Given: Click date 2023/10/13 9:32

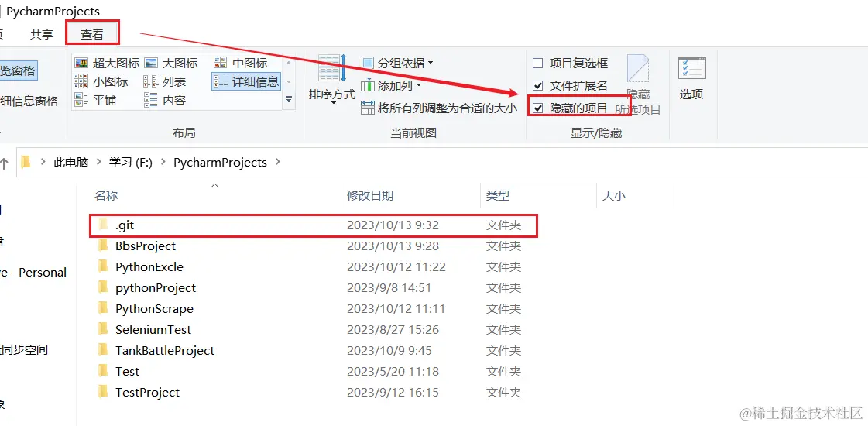Looking at the screenshot, I should tap(393, 225).
